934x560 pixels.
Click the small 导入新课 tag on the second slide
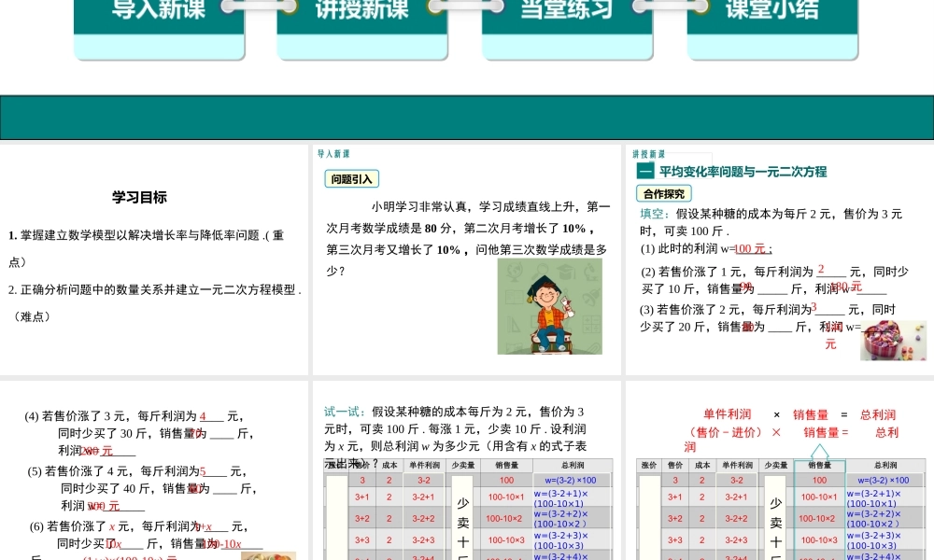(333, 154)
